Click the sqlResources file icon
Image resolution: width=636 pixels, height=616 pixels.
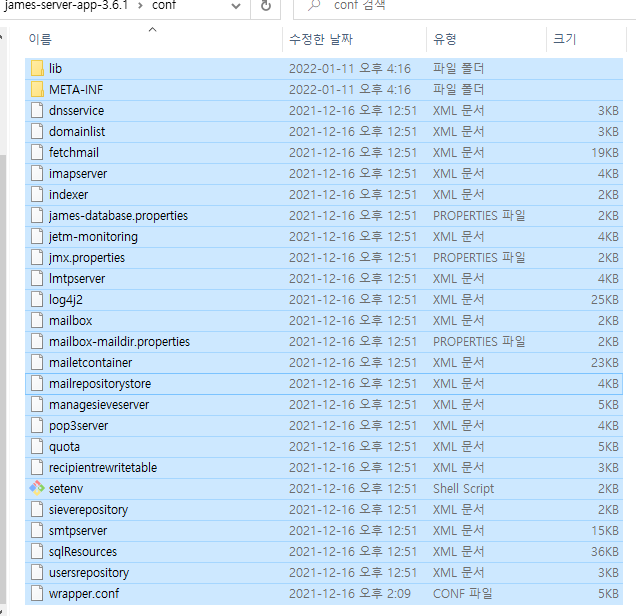tap(37, 552)
